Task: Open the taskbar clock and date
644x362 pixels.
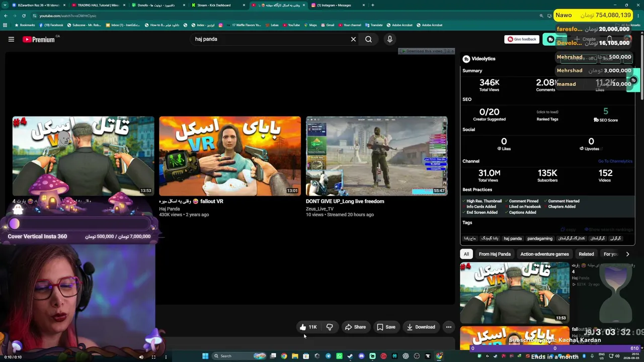Action: click(x=632, y=356)
